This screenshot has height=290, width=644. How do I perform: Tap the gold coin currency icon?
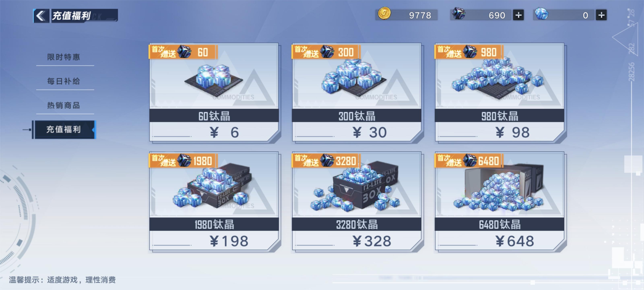coord(384,13)
